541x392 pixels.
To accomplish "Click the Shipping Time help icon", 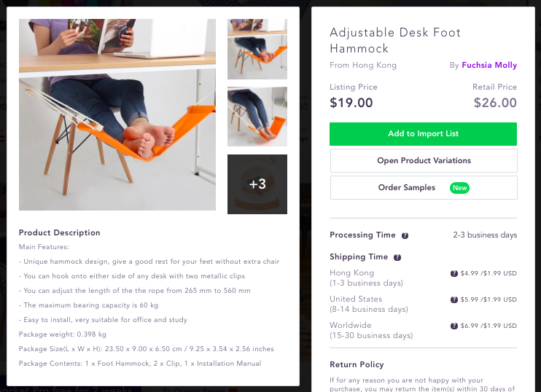I will click(x=397, y=257).
